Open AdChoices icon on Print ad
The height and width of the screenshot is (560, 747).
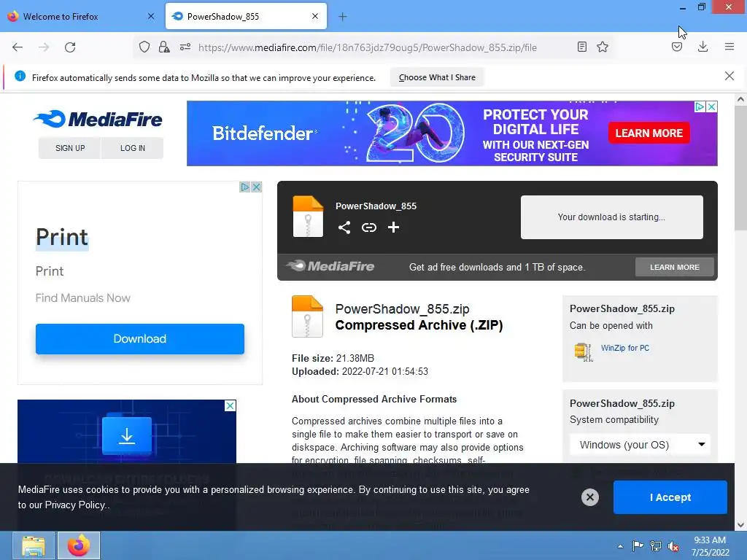coord(245,187)
